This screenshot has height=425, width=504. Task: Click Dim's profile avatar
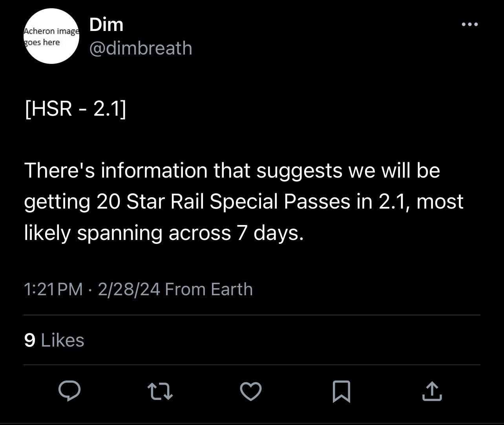click(x=51, y=36)
